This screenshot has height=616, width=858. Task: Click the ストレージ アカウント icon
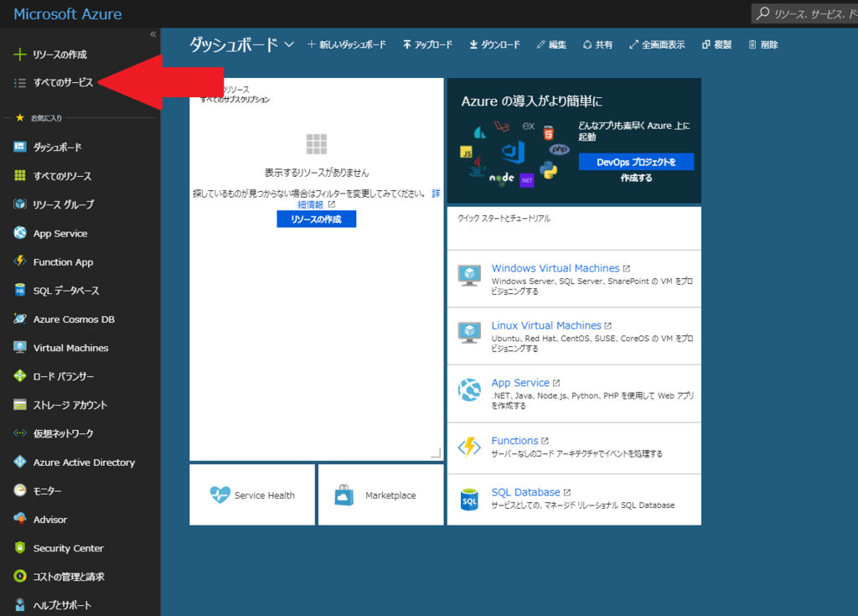coord(20,405)
